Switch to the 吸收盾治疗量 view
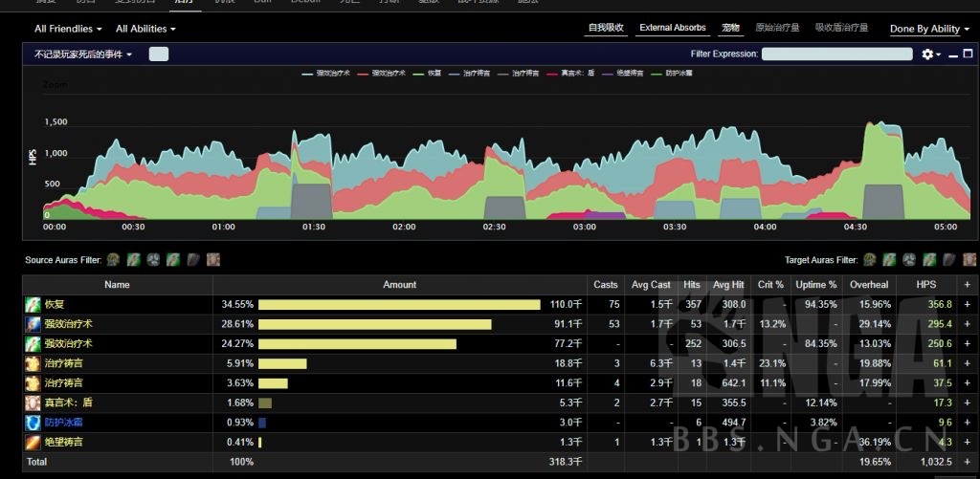Viewport: 980px width, 479px height. click(841, 28)
